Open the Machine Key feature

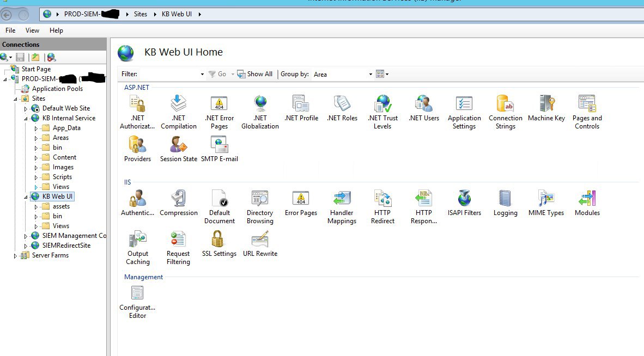point(546,108)
